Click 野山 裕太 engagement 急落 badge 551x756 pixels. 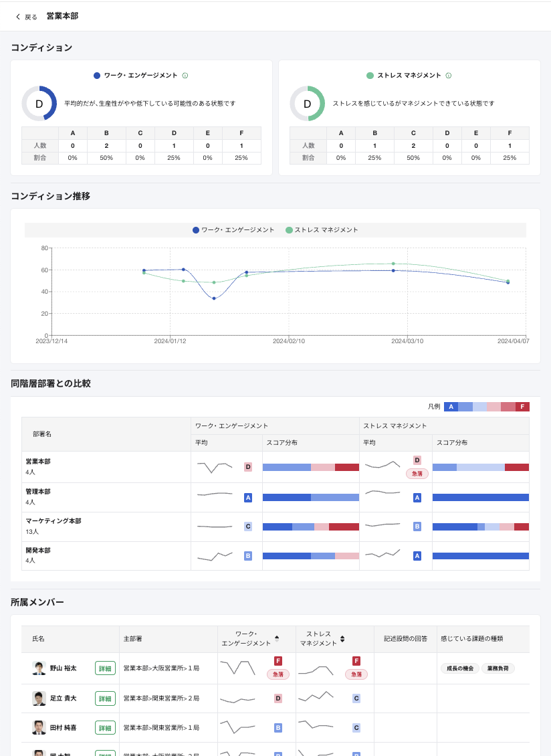pos(278,674)
